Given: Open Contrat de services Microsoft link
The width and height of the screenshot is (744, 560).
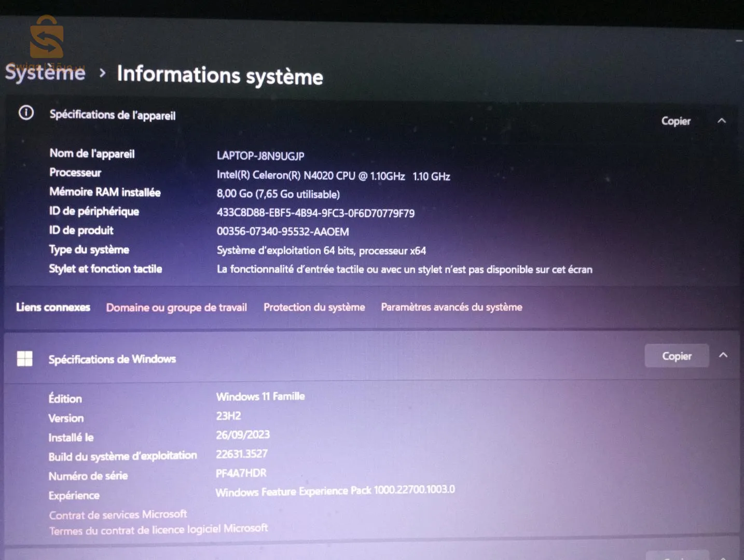Looking at the screenshot, I should [x=118, y=514].
